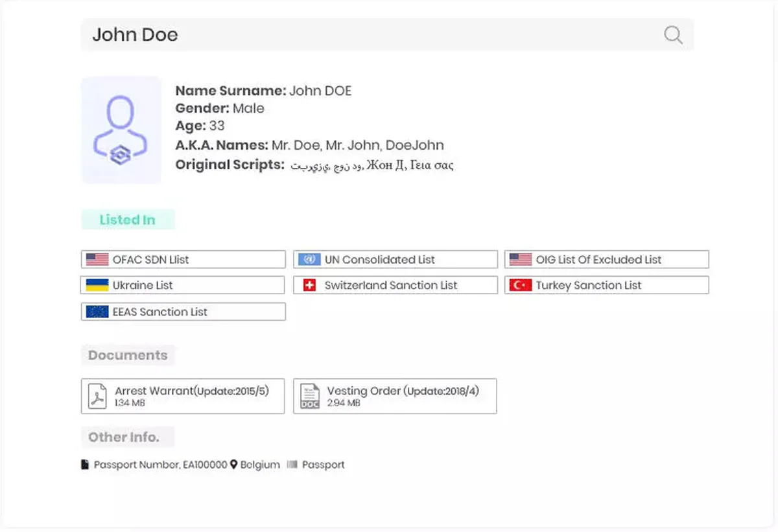Click the Ukraine flag icon

[x=97, y=285]
